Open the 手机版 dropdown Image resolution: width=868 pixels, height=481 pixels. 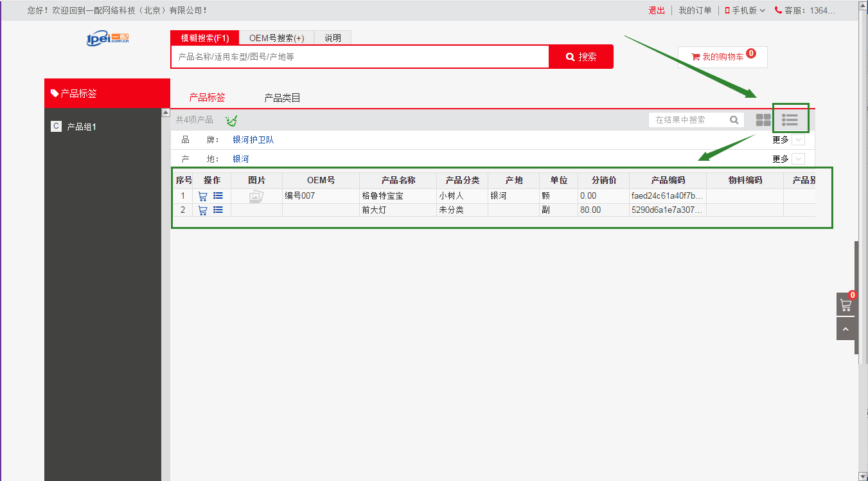(x=745, y=10)
